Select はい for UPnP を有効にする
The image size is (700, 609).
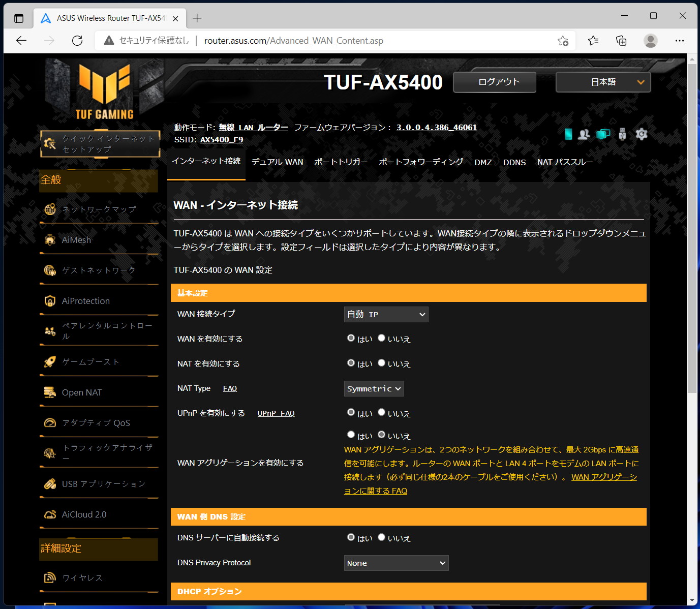coord(351,412)
